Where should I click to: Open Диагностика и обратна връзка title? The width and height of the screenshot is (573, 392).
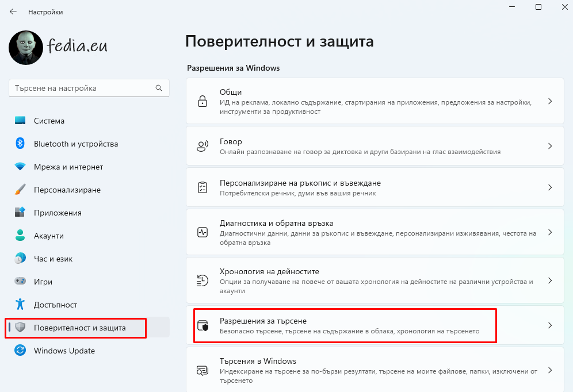click(x=276, y=223)
